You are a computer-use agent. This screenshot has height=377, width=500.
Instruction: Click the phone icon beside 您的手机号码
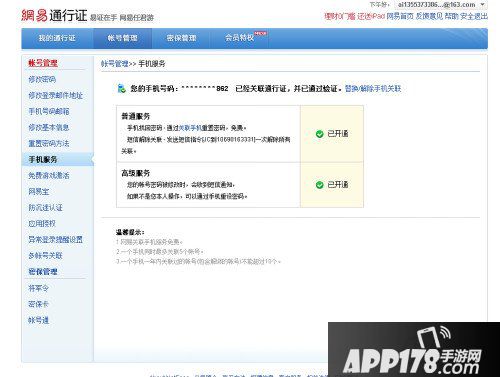tap(122, 89)
